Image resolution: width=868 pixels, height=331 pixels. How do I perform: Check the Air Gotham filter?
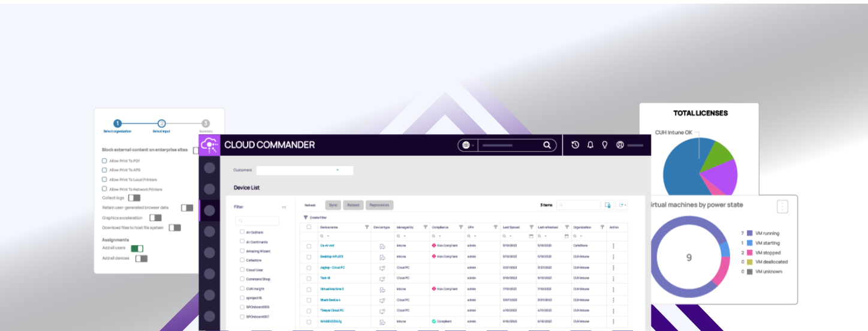pyautogui.click(x=242, y=231)
